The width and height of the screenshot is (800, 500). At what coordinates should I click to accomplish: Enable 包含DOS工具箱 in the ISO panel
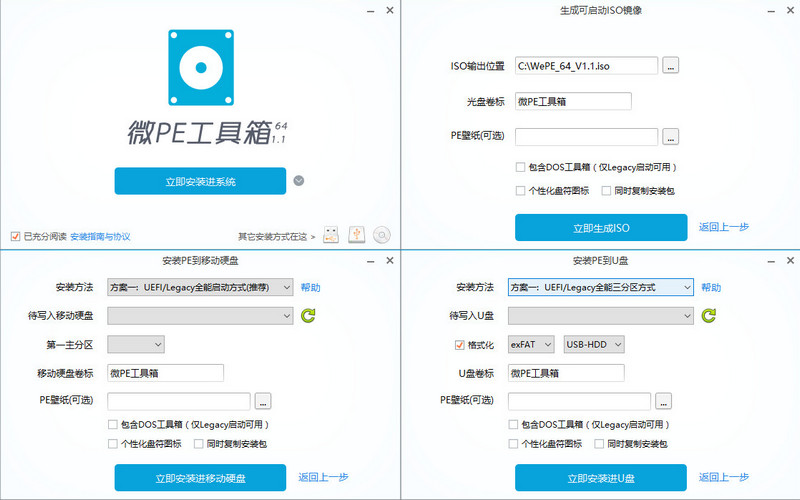(520, 168)
